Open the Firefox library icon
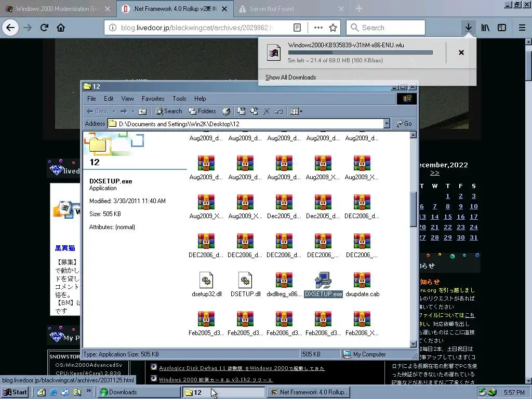Screen dimensions: 532x399 click(x=485, y=28)
